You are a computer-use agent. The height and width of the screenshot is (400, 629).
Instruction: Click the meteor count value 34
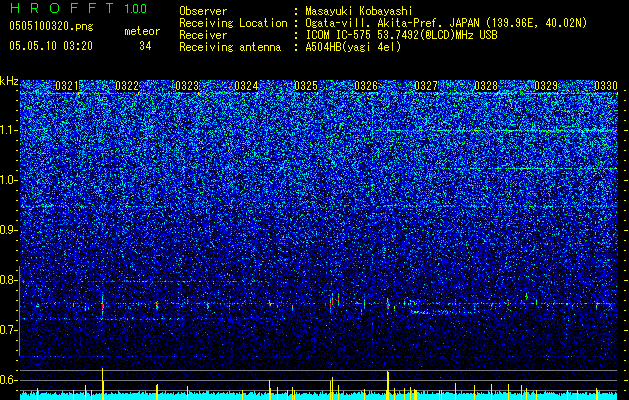coord(145,46)
